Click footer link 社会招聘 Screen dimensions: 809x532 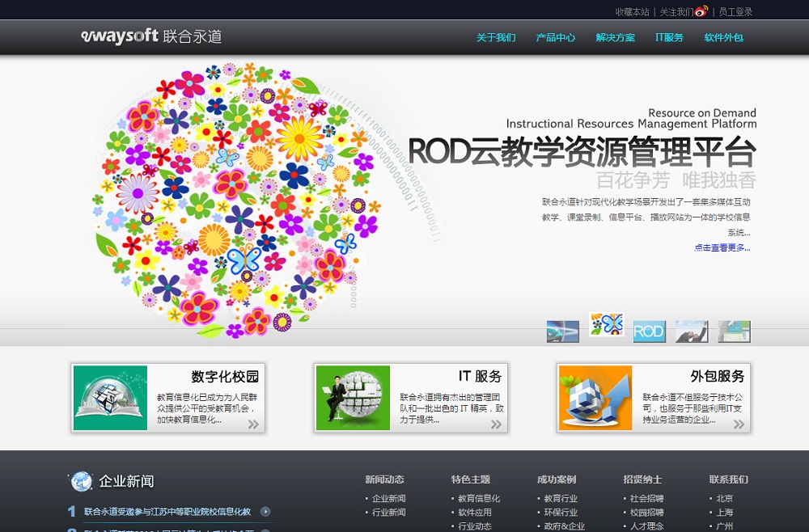(x=647, y=499)
